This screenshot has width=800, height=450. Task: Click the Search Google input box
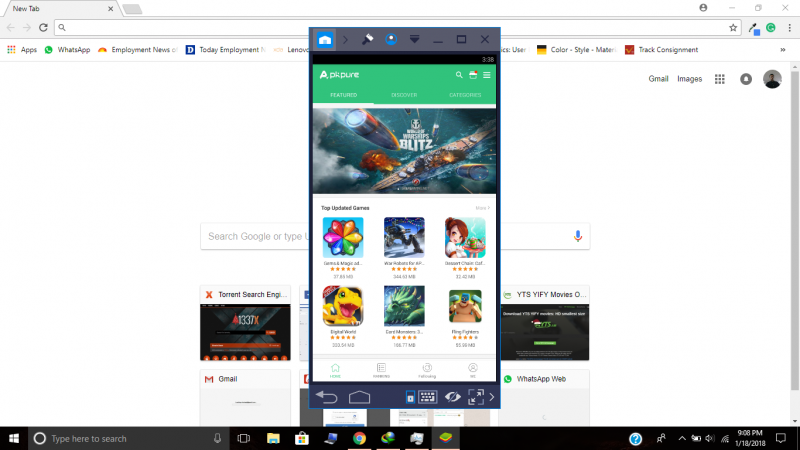[395, 236]
